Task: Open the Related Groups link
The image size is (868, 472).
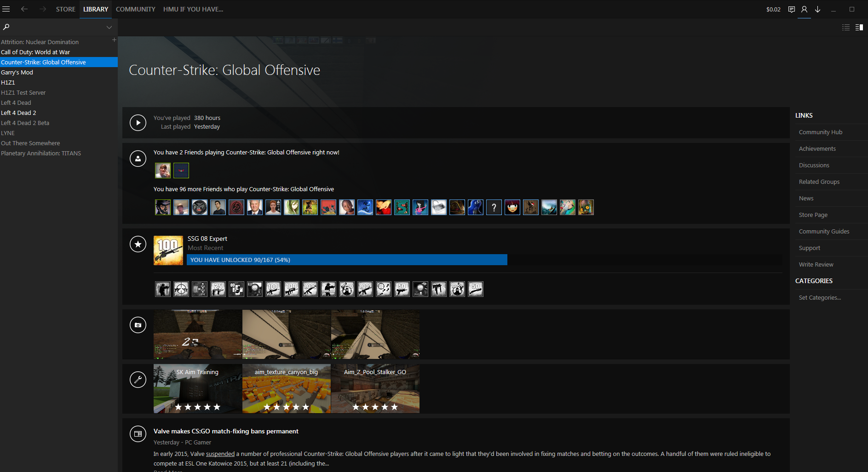Action: (819, 182)
